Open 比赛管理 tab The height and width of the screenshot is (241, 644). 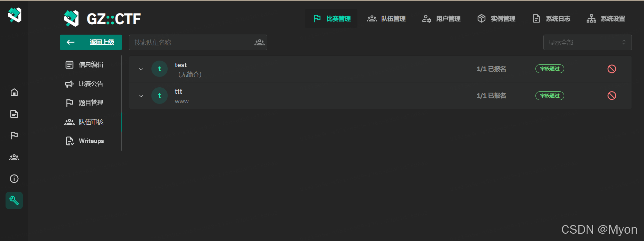332,19
